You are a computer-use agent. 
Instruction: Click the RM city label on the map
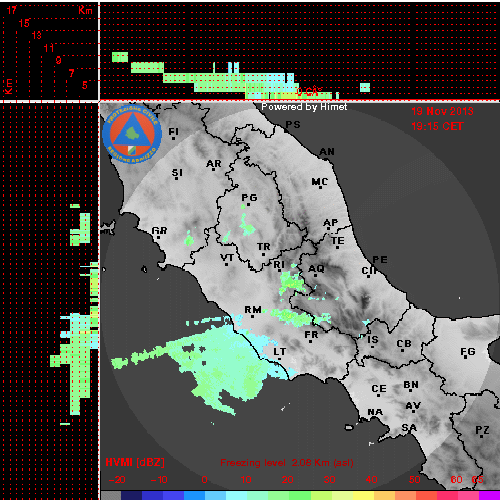(x=253, y=309)
